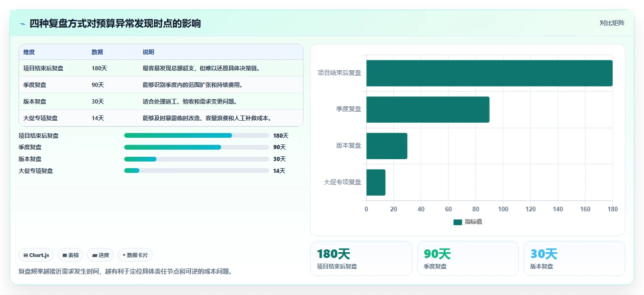Click table cell 项目结束后复盘
The height and width of the screenshot is (295, 644).
point(43,68)
